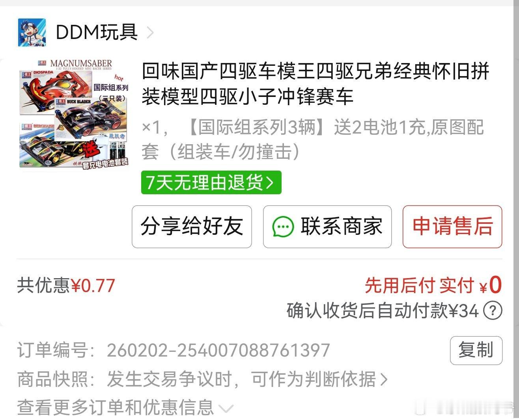Copy the order number with 复制
Screen dimensions: 519x420
coord(476,350)
